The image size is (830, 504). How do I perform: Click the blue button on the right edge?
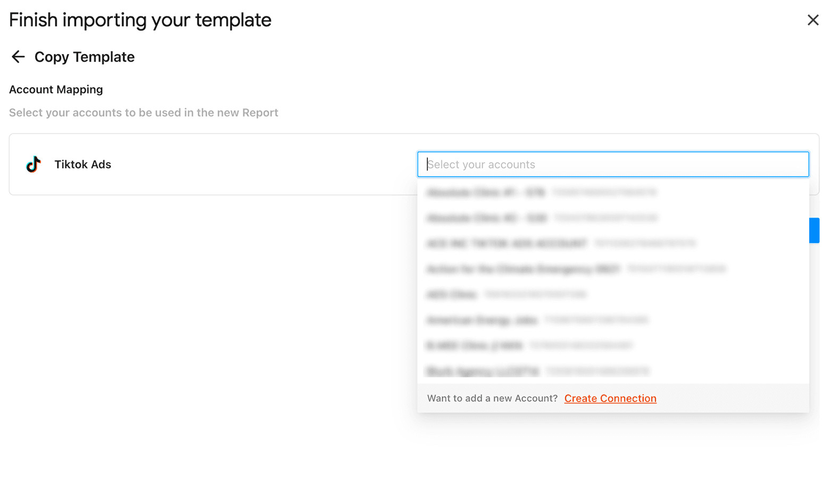coord(815,230)
